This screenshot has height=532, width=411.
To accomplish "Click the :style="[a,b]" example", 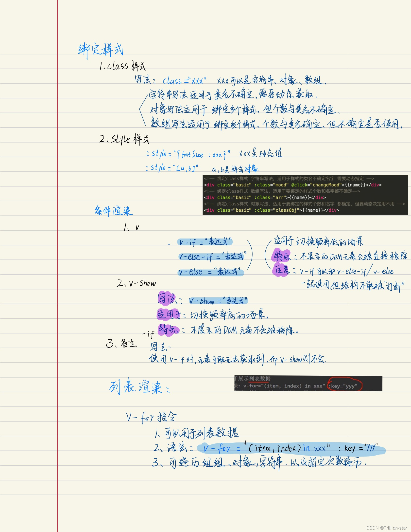I will click(172, 168).
